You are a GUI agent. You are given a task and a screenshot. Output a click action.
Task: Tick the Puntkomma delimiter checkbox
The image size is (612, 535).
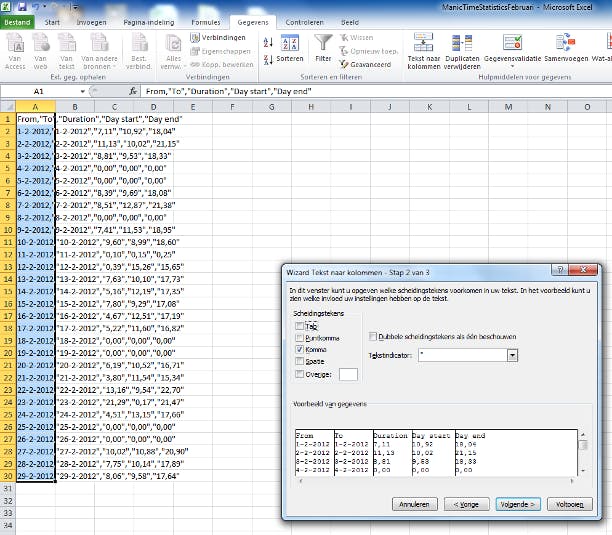point(301,338)
